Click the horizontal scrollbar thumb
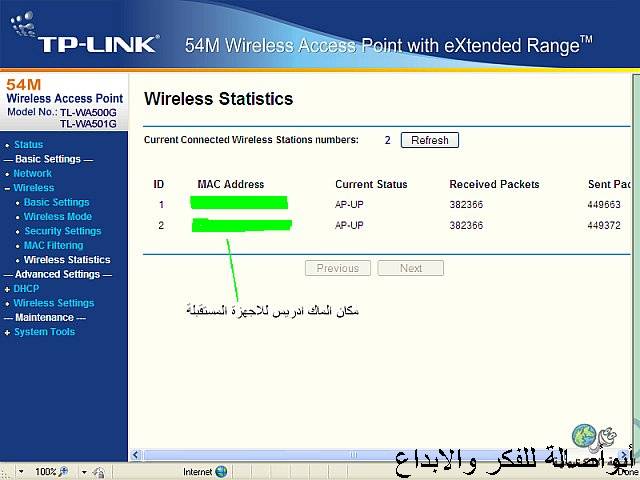This screenshot has width=640, height=480. [x=353, y=455]
